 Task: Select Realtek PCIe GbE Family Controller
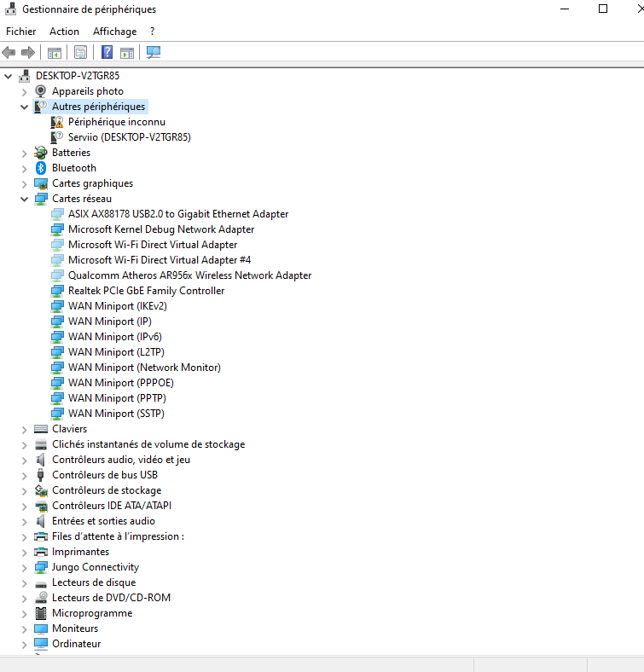pos(146,291)
